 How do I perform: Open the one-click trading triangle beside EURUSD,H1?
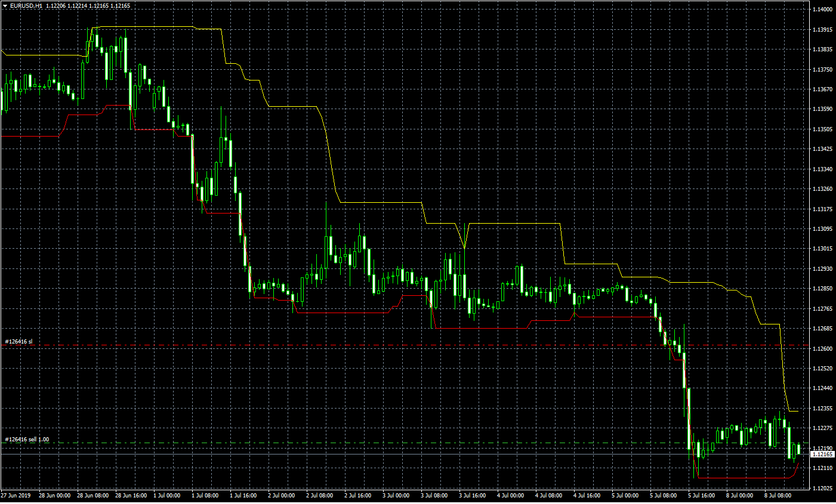point(5,6)
